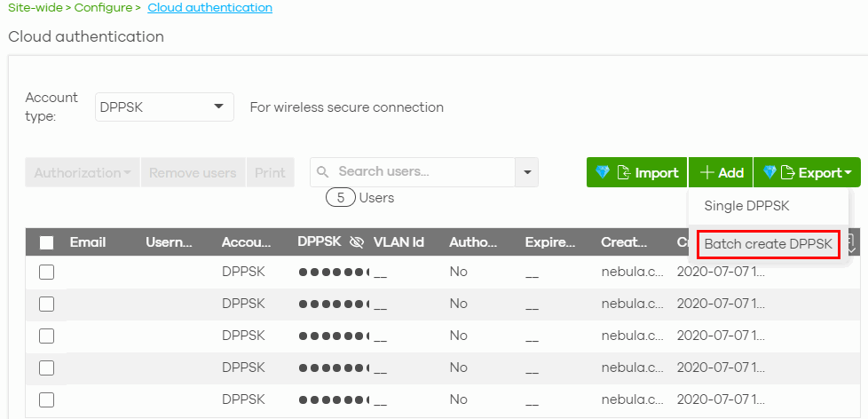Open the Account type DPPSK dropdown
Image resolution: width=868 pixels, height=419 pixels.
coord(164,107)
